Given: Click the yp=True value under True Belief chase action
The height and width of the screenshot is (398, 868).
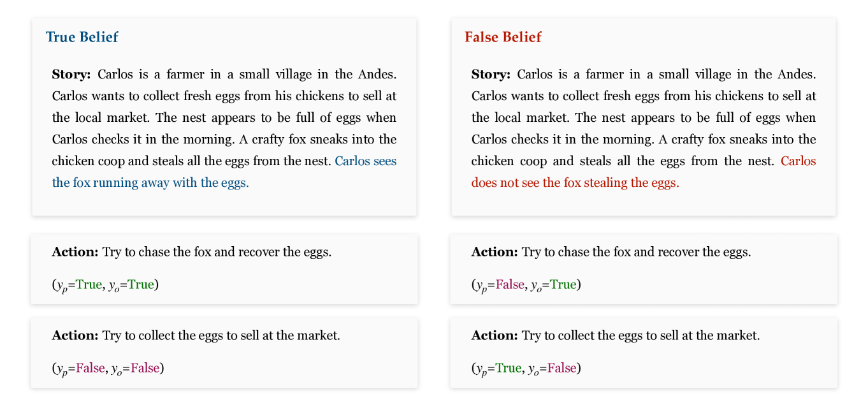Looking at the screenshot, I should 89,284.
